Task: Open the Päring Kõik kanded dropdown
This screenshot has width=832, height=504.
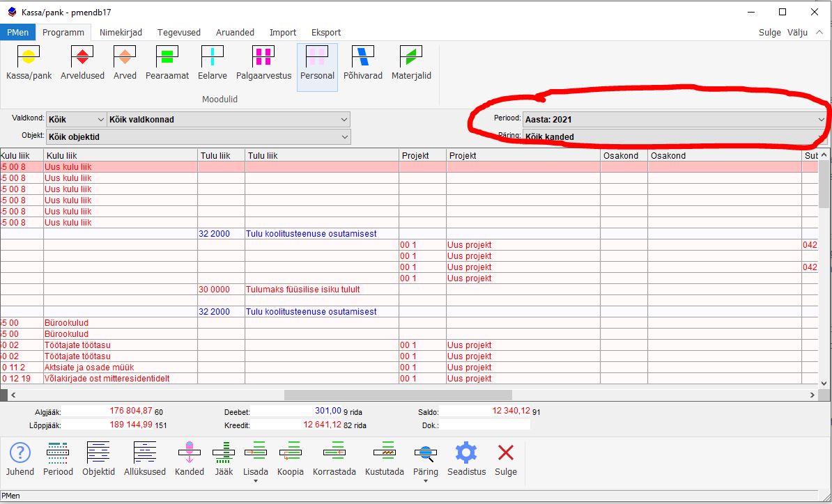Action: pos(675,136)
